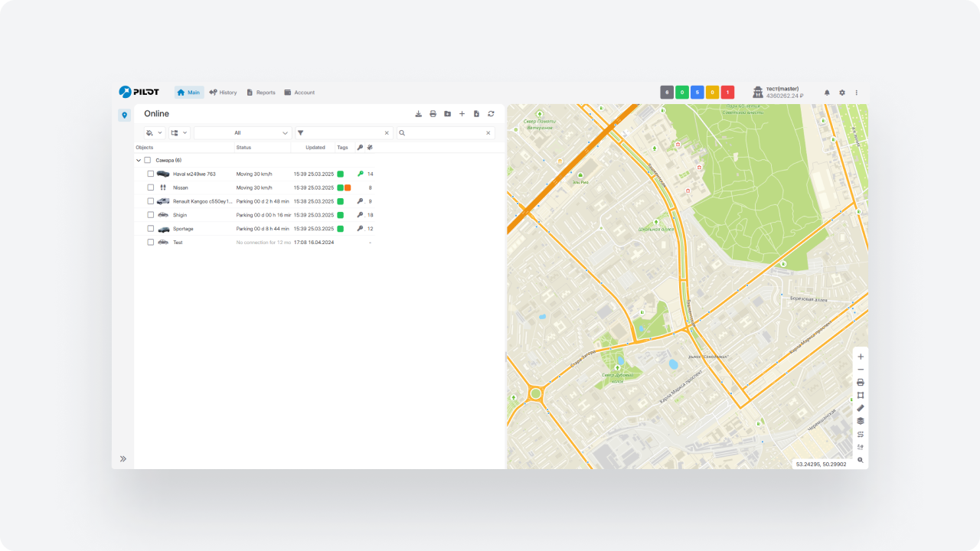Zoom in on the map
The height and width of the screenshot is (551, 980).
pyautogui.click(x=861, y=357)
